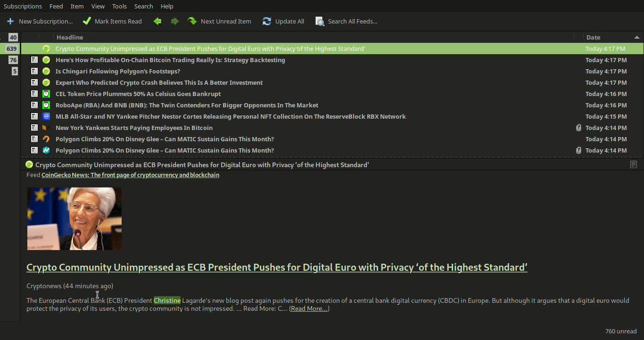Click 'Today 4:15 PM' date cell

point(606,116)
